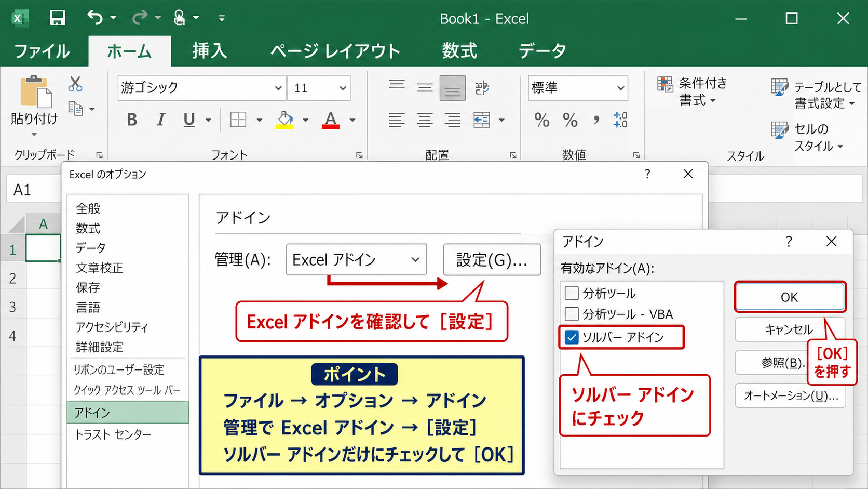This screenshot has height=489, width=868.
Task: Click the Redo arrow icon
Action: coord(140,18)
